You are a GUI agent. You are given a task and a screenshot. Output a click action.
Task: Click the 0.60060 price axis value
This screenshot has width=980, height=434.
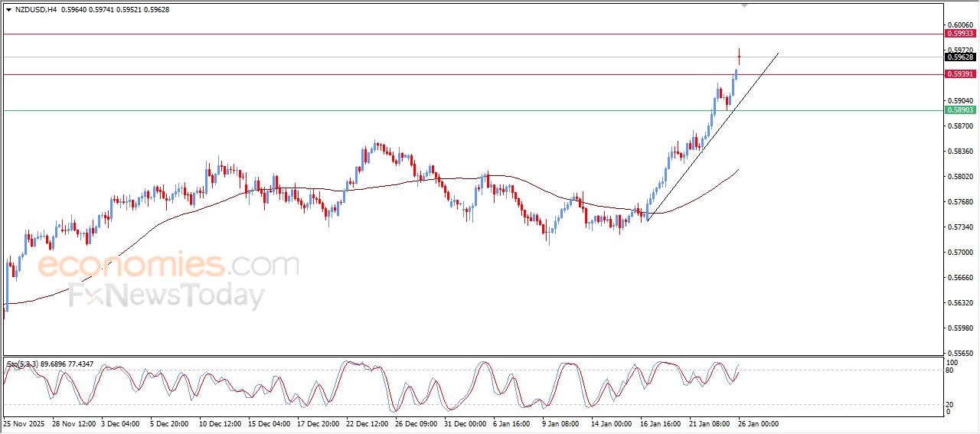click(x=959, y=25)
